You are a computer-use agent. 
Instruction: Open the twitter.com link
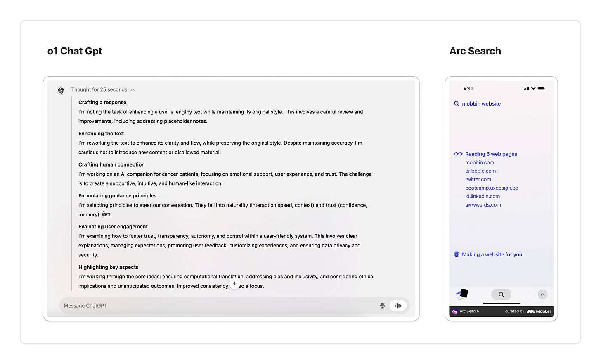pyautogui.click(x=478, y=179)
